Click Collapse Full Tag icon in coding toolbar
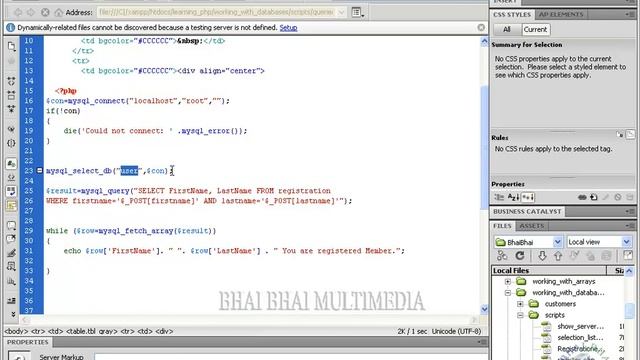This screenshot has width=640, height=360. pyautogui.click(x=11, y=81)
